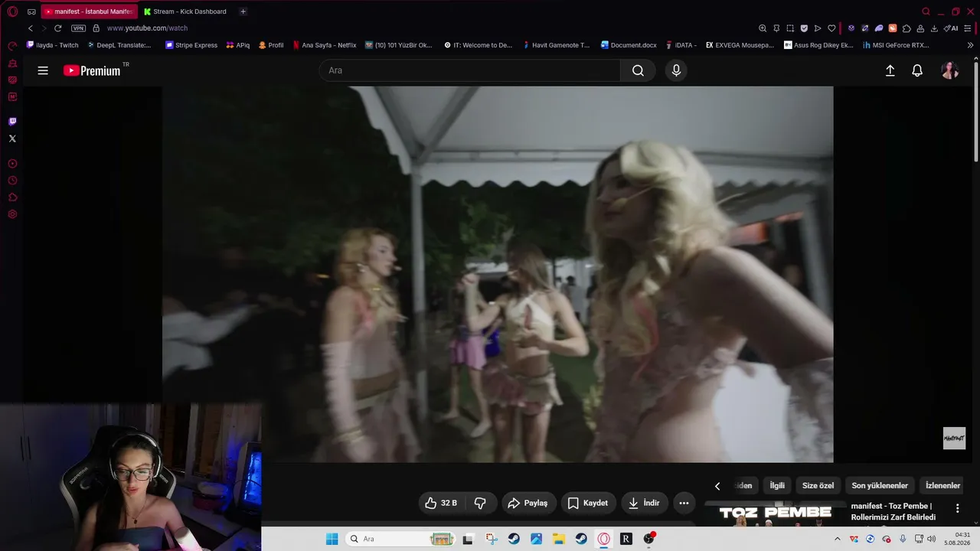The width and height of the screenshot is (980, 551).
Task: Select the Size özel filter chip
Action: click(x=818, y=486)
